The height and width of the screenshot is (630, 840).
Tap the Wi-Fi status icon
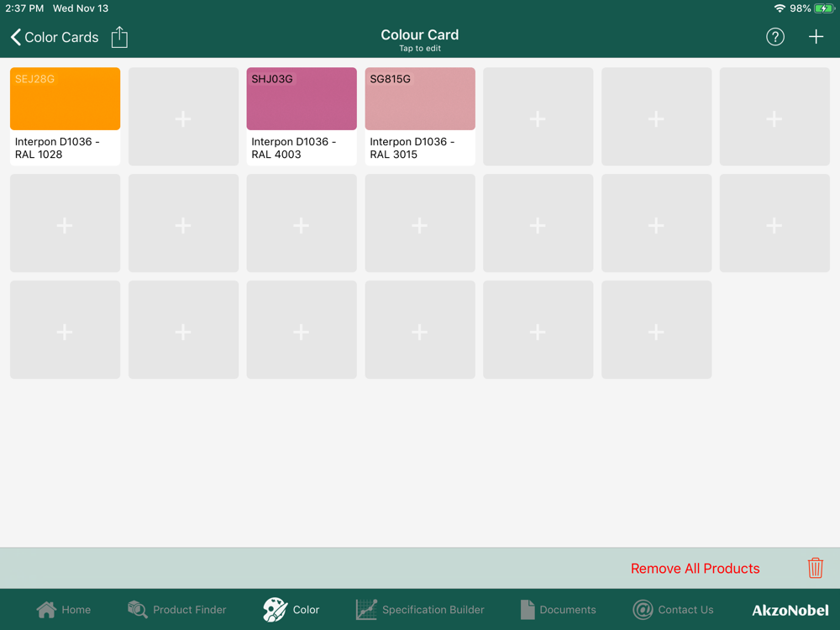780,8
